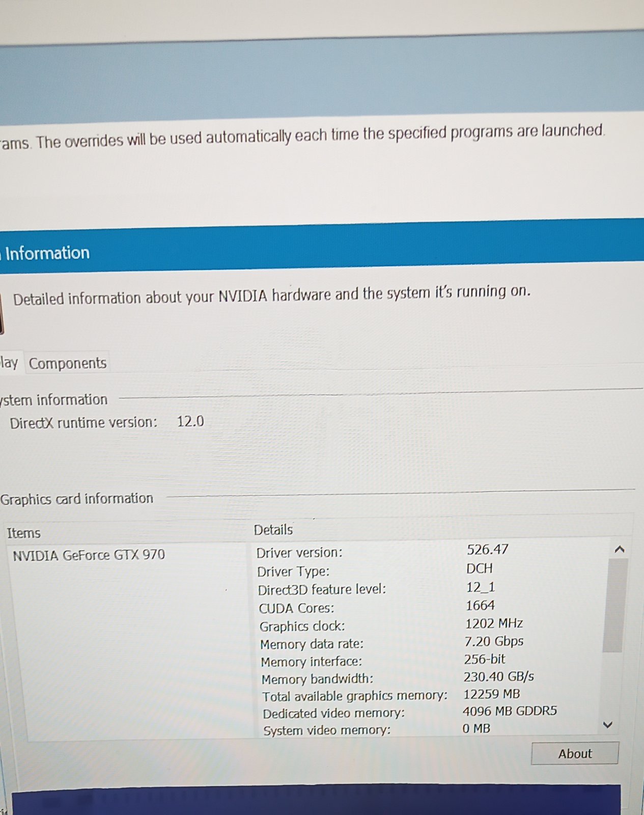Switch to the Components tab

67,363
